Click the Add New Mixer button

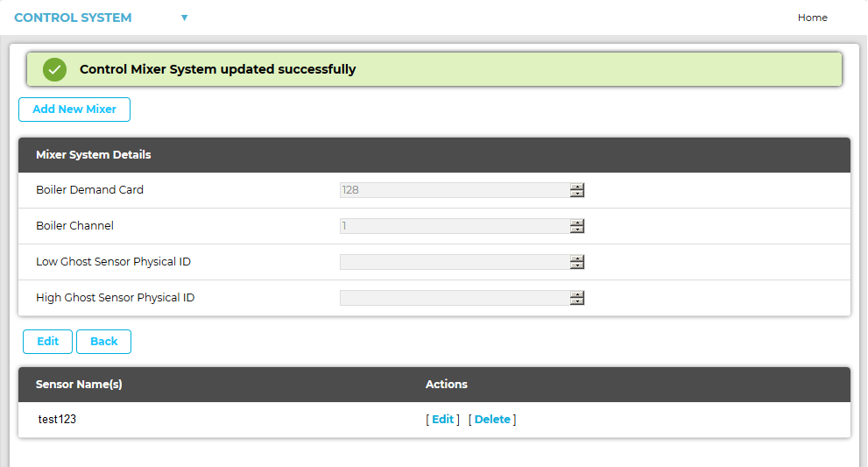point(74,110)
